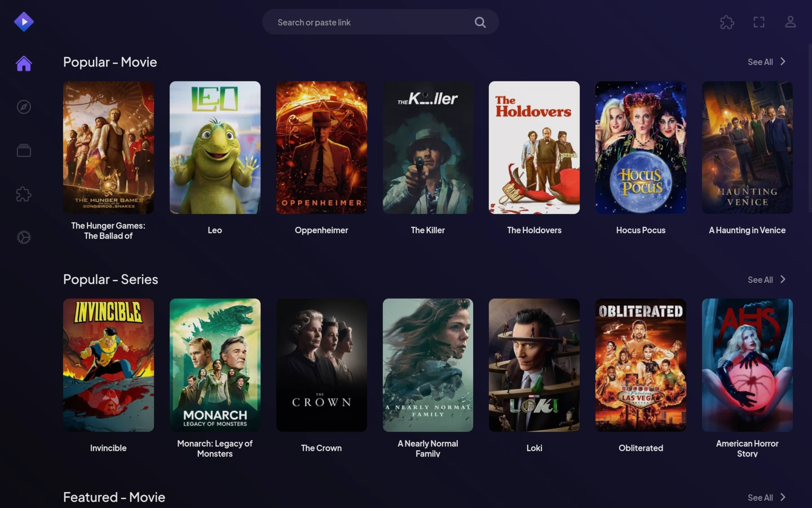The height and width of the screenshot is (508, 812).
Task: Open the Library icon in sidebar
Action: 24,151
